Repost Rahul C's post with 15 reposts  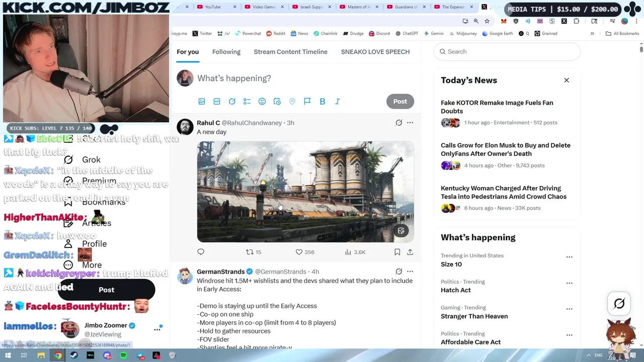253,252
